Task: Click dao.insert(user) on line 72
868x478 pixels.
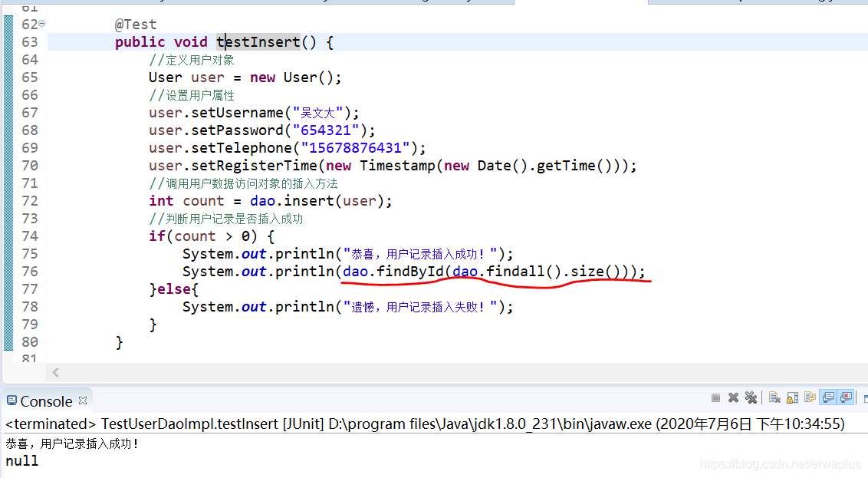Action: [x=317, y=201]
